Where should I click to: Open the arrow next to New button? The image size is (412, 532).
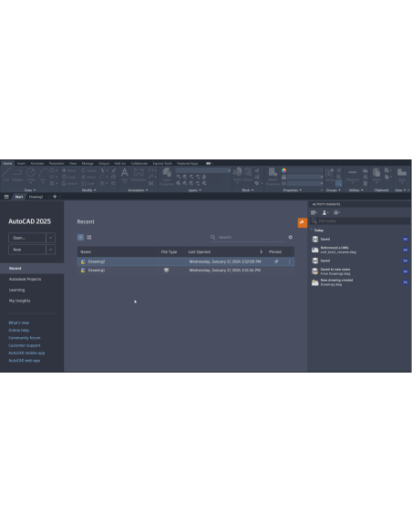coord(50,250)
